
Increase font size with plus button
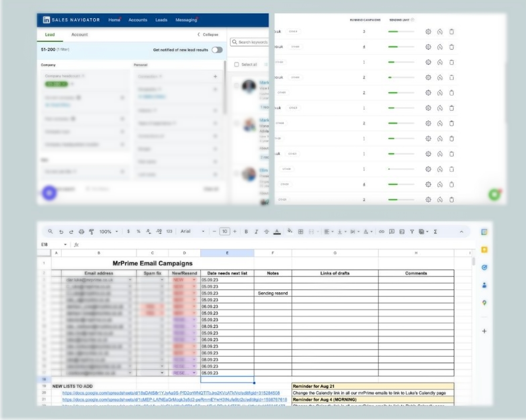[x=235, y=232]
